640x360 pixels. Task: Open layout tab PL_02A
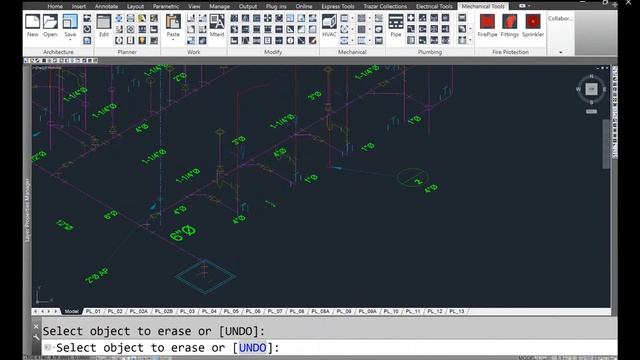click(x=138, y=311)
